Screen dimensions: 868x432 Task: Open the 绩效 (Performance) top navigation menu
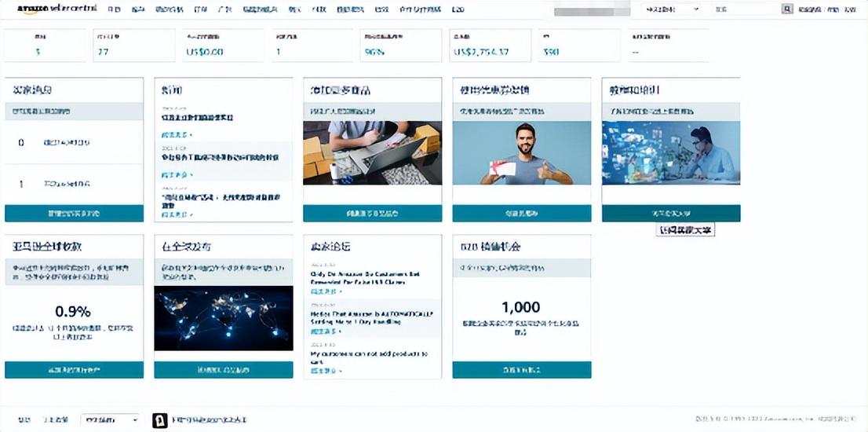[381, 9]
